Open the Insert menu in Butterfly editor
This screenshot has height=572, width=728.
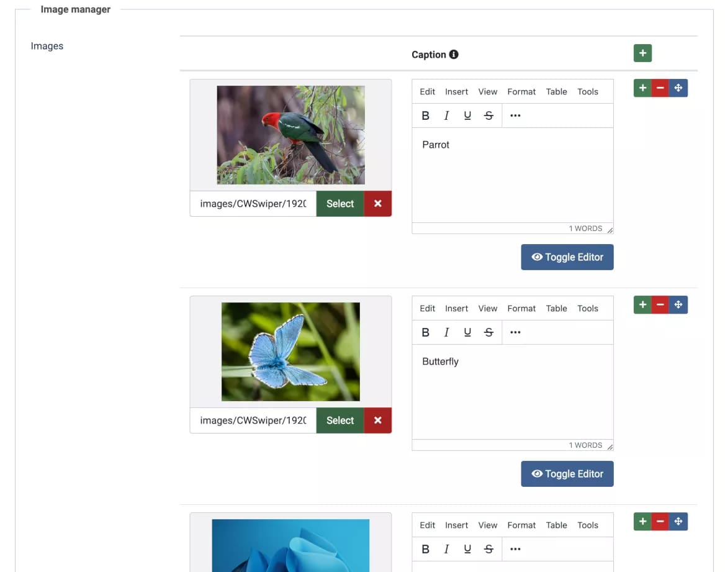pyautogui.click(x=456, y=309)
